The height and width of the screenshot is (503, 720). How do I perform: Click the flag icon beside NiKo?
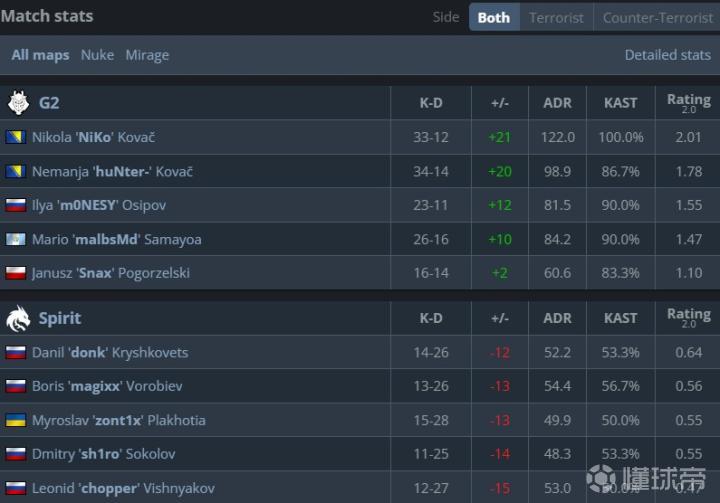(15, 137)
